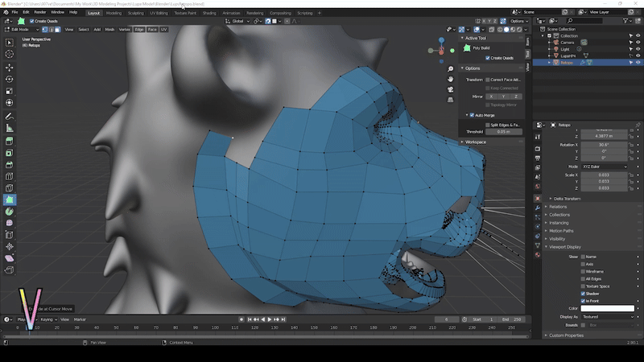Image resolution: width=644 pixels, height=362 pixels.
Task: Hide the Light object in outliner
Action: 638,49
